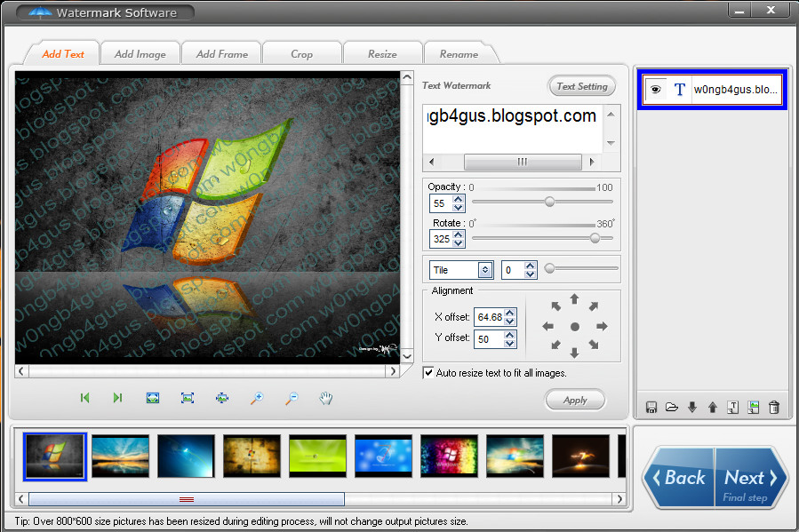This screenshot has width=799, height=532.
Task: Align the watermark to the left
Action: click(547, 326)
